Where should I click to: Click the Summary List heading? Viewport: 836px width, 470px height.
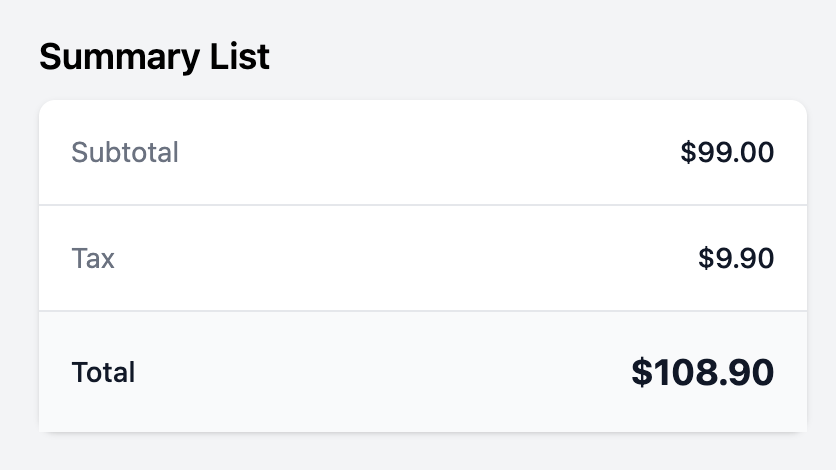pos(155,56)
